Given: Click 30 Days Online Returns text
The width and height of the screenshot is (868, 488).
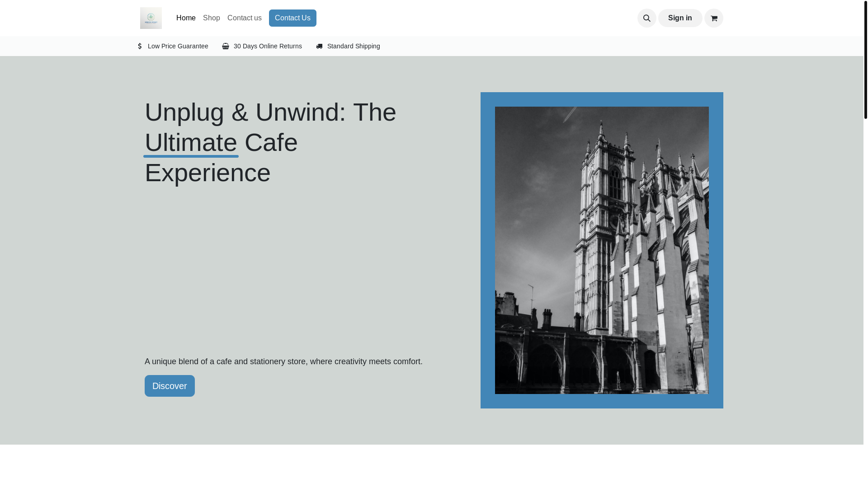Looking at the screenshot, I should [268, 46].
